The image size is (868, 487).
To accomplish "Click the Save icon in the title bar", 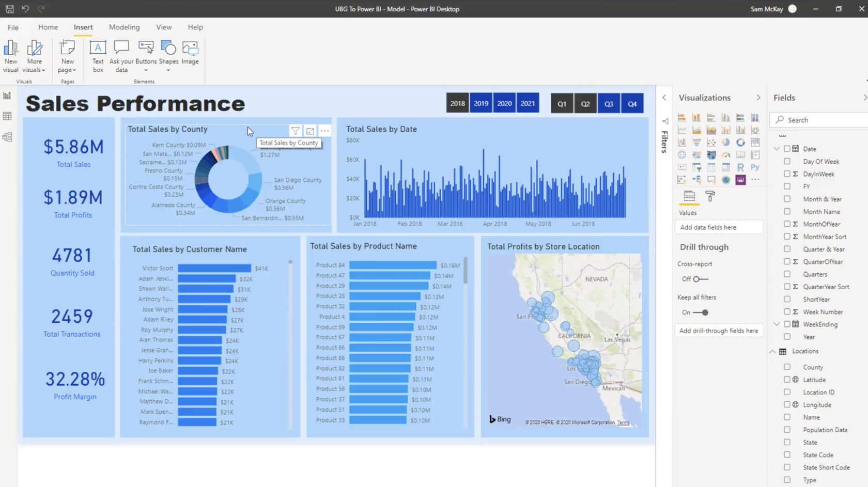I will 9,9.
